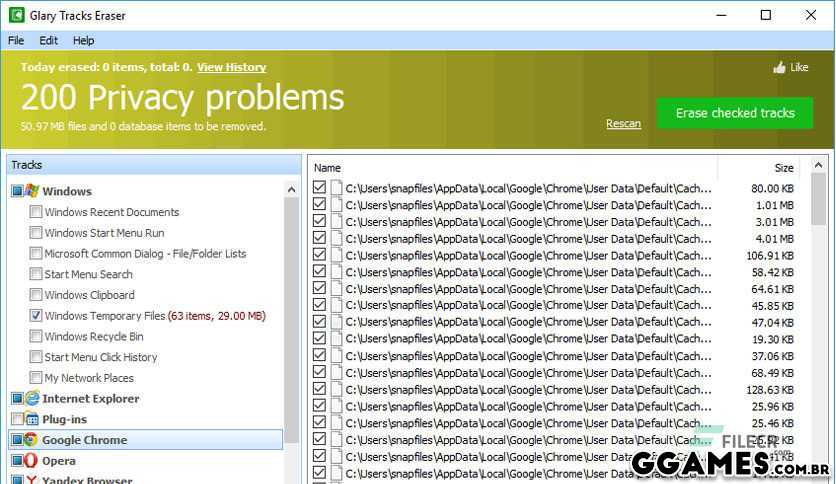Click the Google Chrome browser icon
Screen dimensions: 836x484
32,440
